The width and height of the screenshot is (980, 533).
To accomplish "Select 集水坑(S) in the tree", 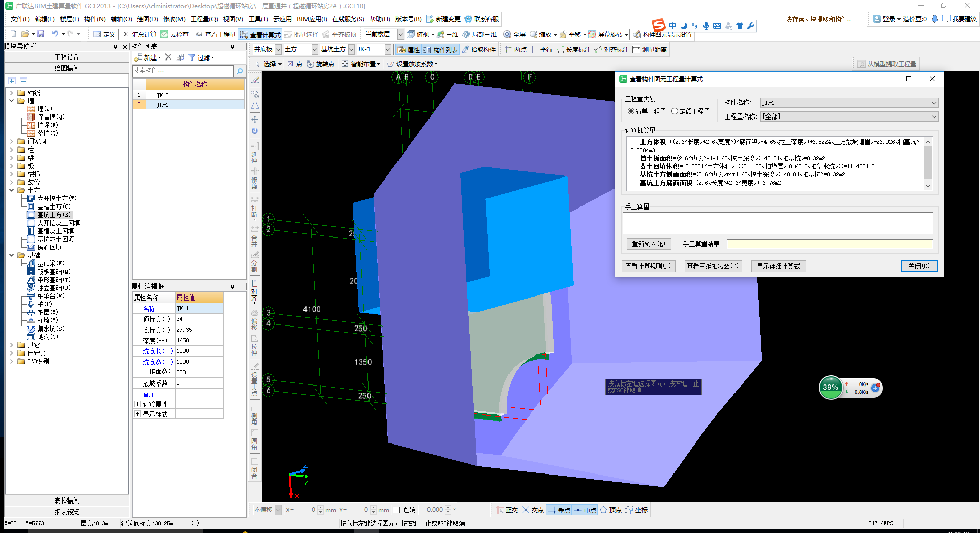I will pos(50,329).
